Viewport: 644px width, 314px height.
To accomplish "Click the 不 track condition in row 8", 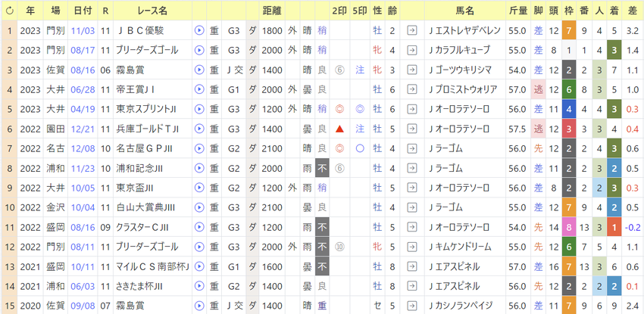I will point(323,168).
